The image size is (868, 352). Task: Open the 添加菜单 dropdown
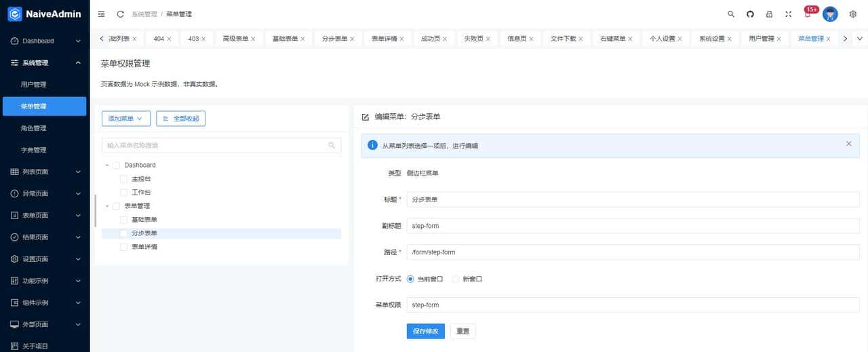coord(126,118)
